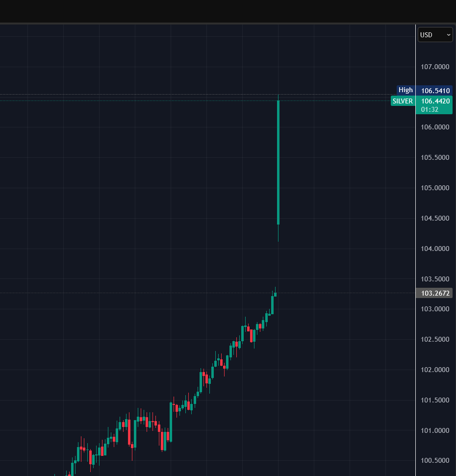Screen dimensions: 456x476
Task: Click the 104.5000 price scale label
Action: pos(435,218)
